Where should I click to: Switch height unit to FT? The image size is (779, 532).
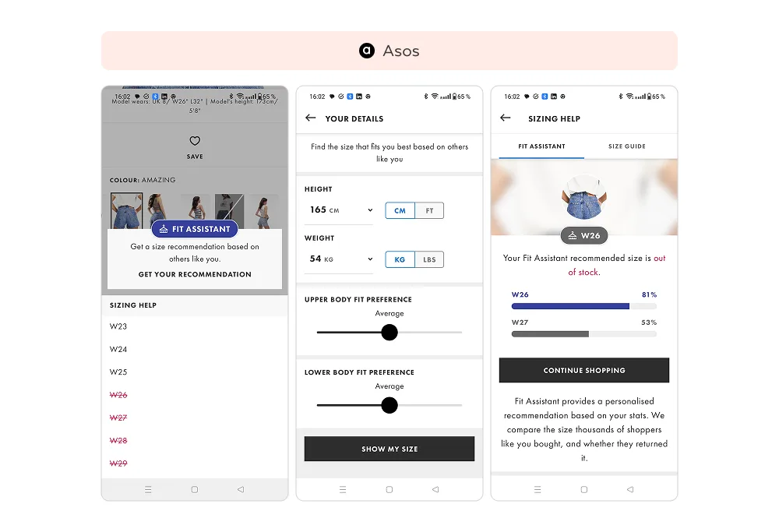click(429, 210)
